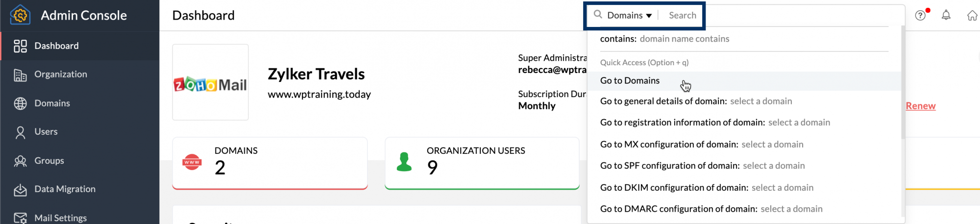Click the Domains globe icon in sidebar
The height and width of the screenshot is (224, 980).
(x=20, y=103)
